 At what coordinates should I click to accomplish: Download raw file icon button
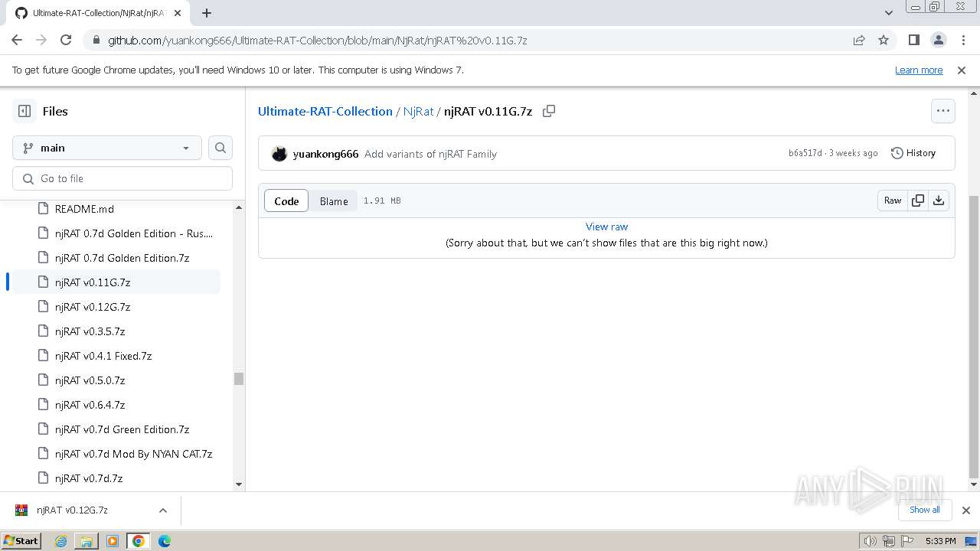click(939, 201)
